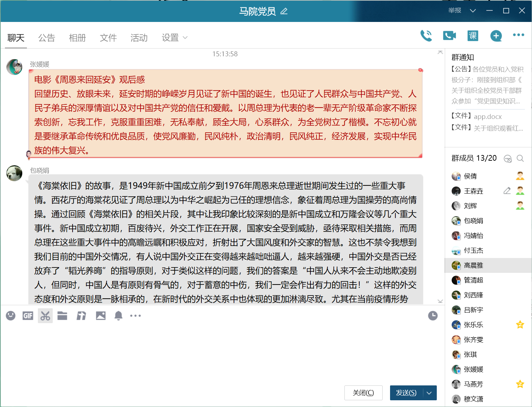Switch to the 文件 tab

point(108,38)
